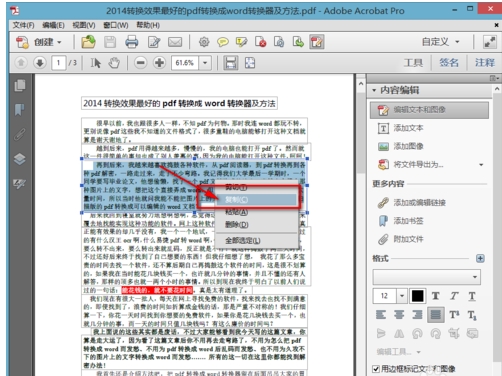Choose the text Select tool cursor

point(96,63)
